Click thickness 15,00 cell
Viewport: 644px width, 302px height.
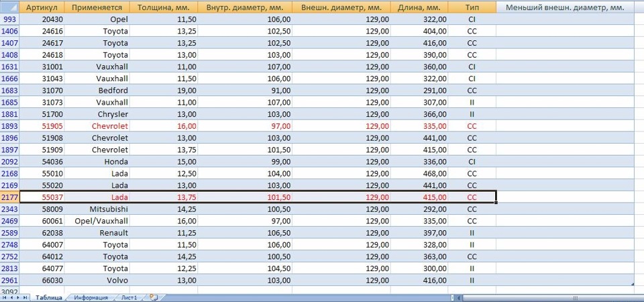pos(164,162)
